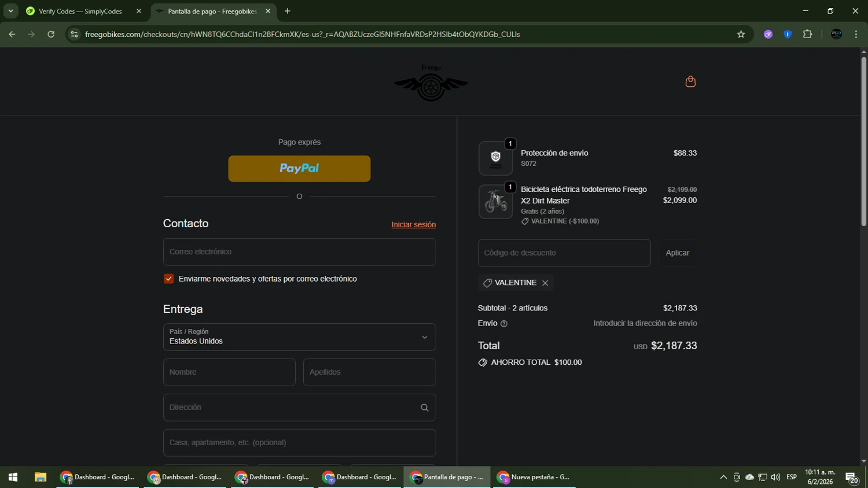The image size is (868, 488).
Task: Switch to Nueva pestaña Chrome taskbar window
Action: [534, 477]
